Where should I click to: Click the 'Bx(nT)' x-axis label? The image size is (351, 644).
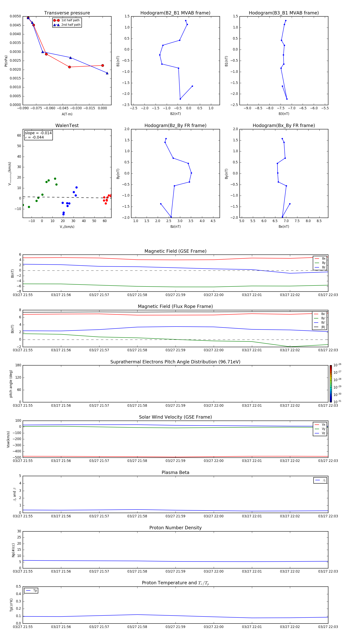coord(284,227)
